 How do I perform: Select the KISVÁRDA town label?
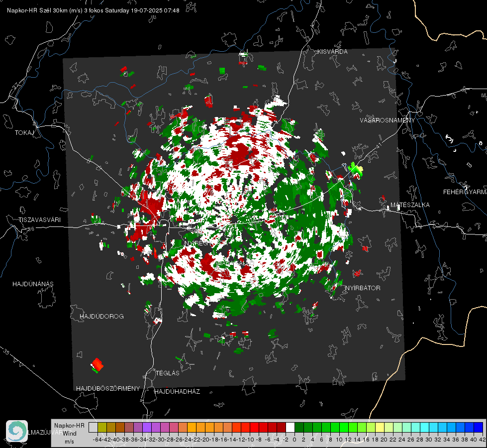click(x=332, y=52)
